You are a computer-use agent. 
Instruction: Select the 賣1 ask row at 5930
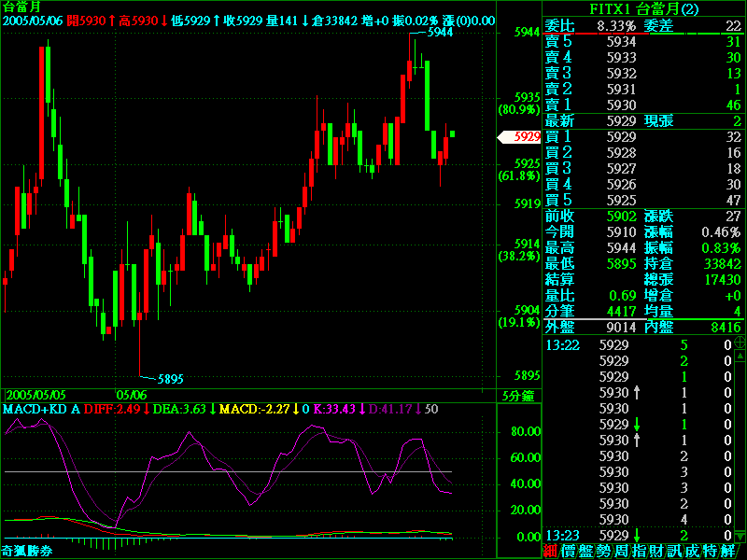pyautogui.click(x=643, y=105)
